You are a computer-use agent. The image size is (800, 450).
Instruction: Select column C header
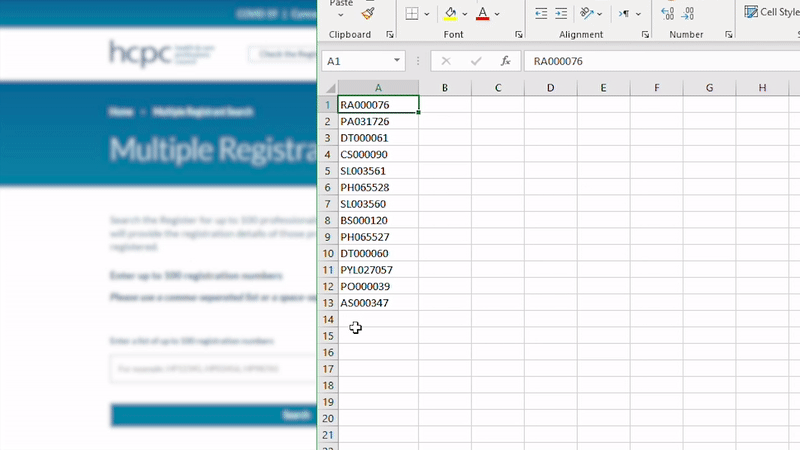coord(498,88)
